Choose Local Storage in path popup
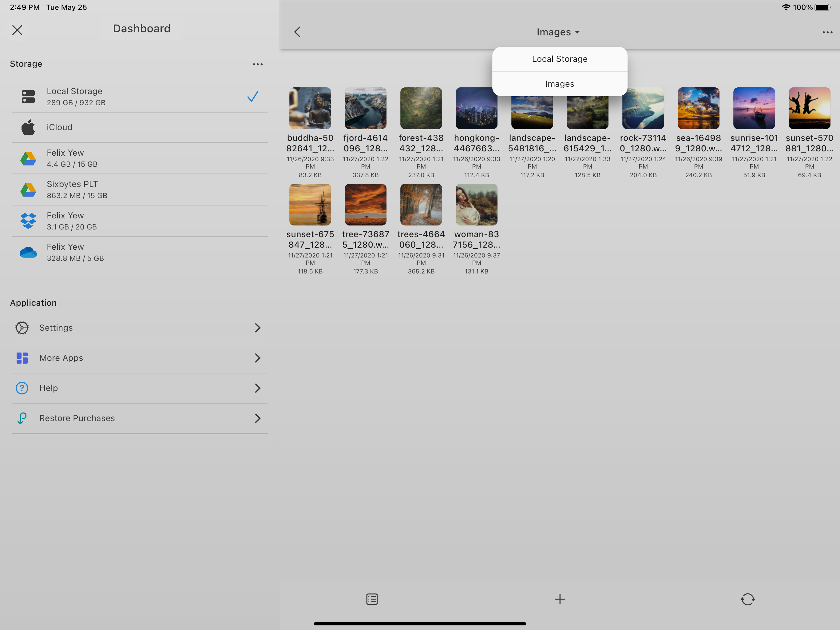 click(x=559, y=59)
